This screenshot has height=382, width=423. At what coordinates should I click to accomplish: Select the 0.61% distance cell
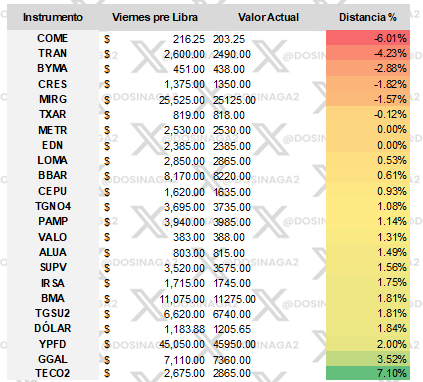point(368,176)
